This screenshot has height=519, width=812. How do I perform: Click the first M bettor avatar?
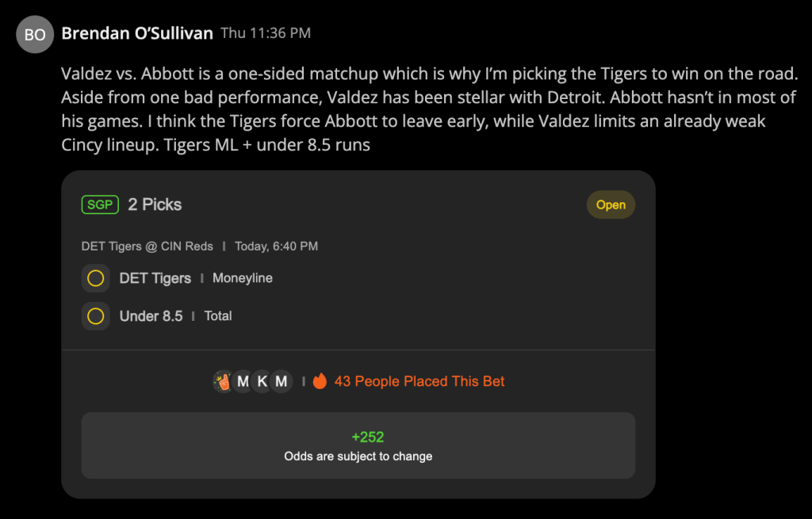click(243, 382)
